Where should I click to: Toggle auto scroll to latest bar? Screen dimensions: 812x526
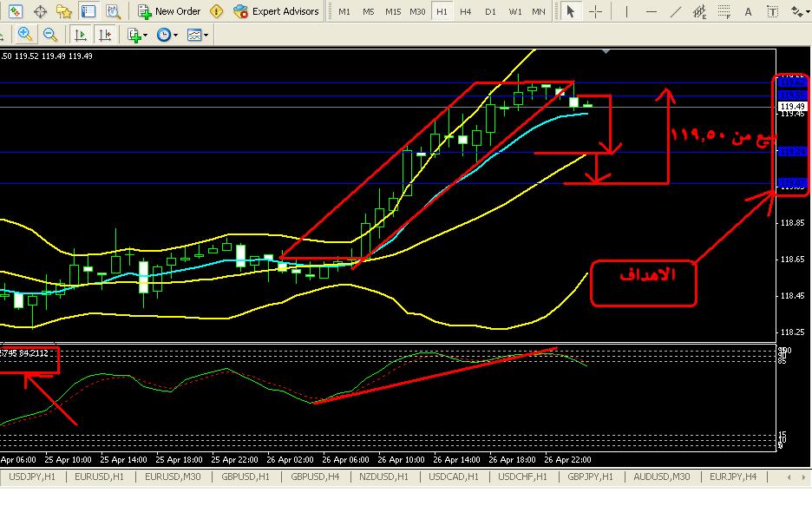tap(81, 35)
